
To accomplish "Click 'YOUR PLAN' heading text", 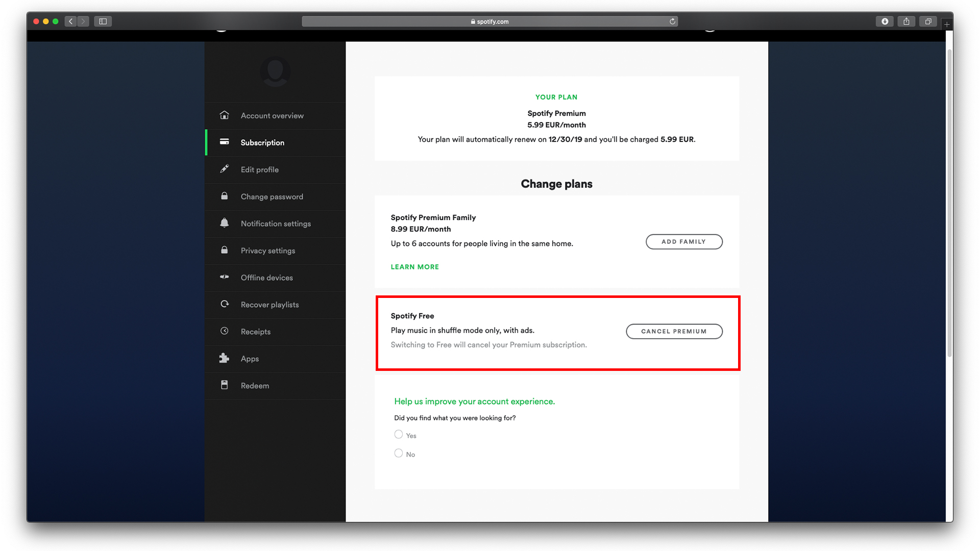I will (556, 97).
